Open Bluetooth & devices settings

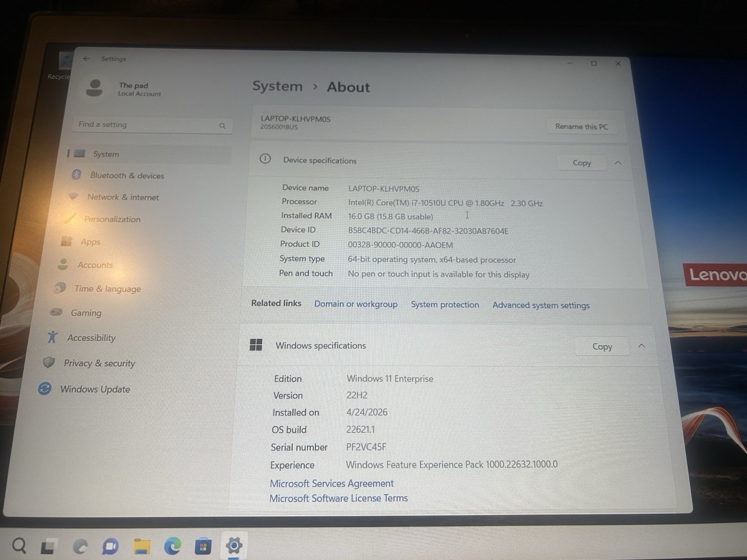tap(127, 175)
